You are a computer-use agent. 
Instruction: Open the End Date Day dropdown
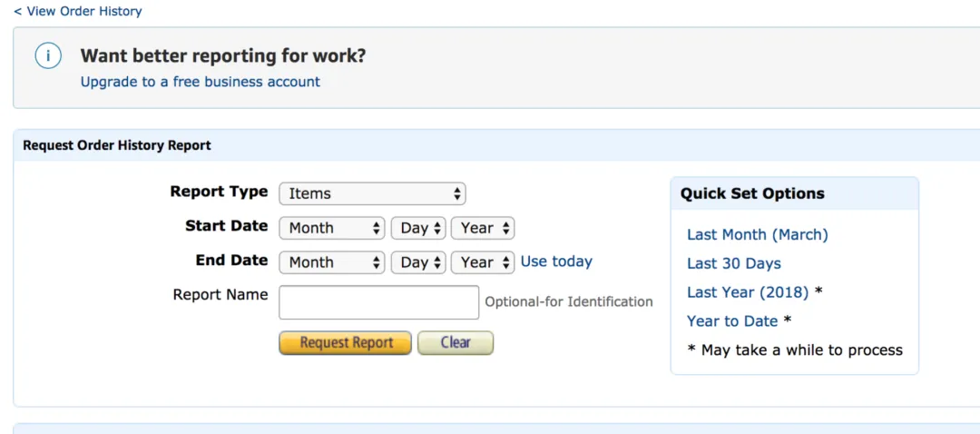418,262
